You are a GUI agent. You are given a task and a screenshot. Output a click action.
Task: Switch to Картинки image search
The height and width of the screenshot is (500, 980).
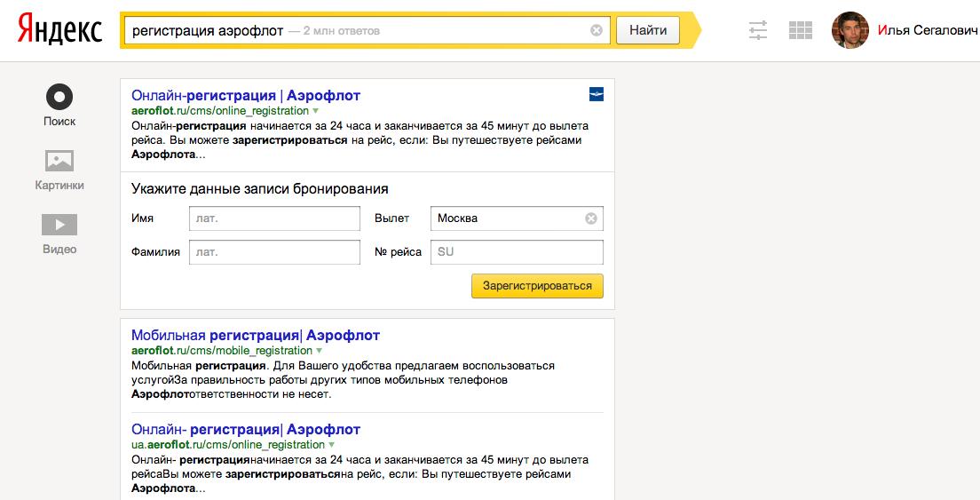59,161
